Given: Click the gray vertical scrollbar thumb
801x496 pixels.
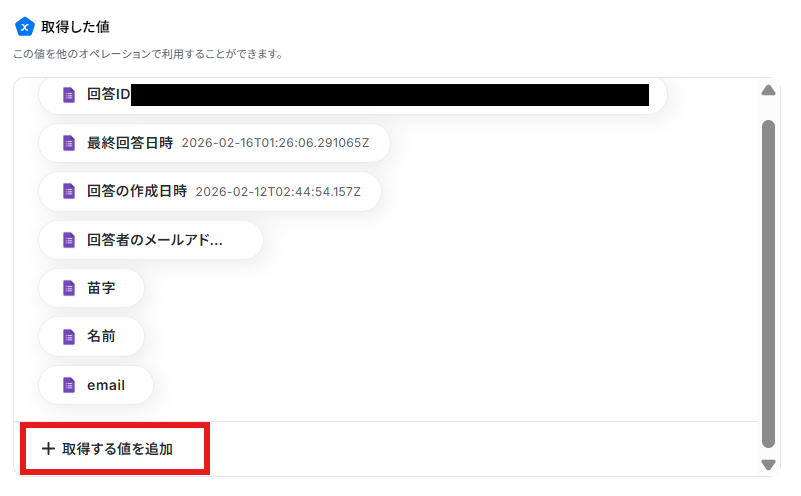Looking at the screenshot, I should coord(768,284).
